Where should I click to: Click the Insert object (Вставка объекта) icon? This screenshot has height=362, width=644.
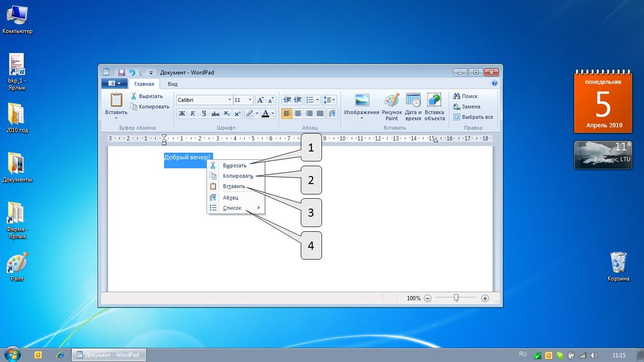(x=434, y=107)
